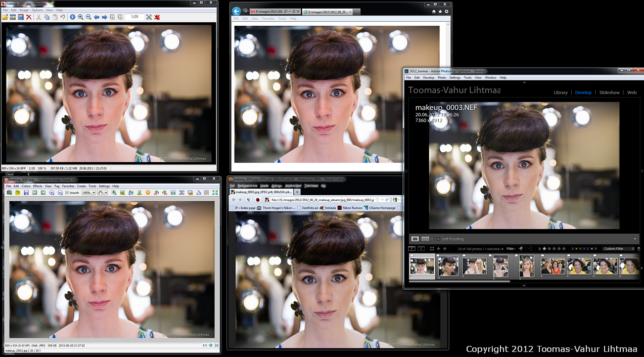Screen dimensions: 644x357
Task: Undo arrow icon in IrfanView toolbar
Action: [63, 17]
